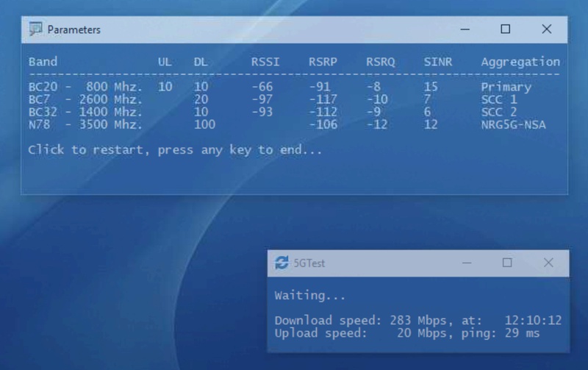This screenshot has width=588, height=370.
Task: Click the SCC 1 aggregation label
Action: (499, 99)
